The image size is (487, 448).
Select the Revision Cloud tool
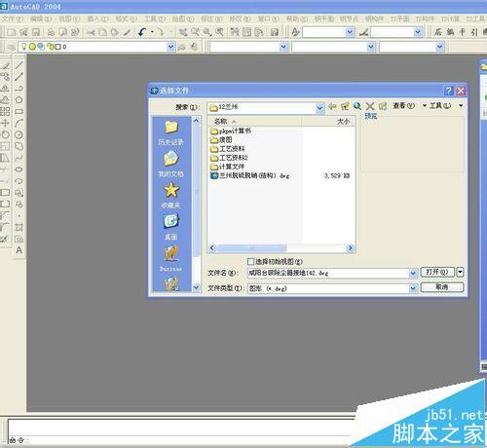[19, 146]
